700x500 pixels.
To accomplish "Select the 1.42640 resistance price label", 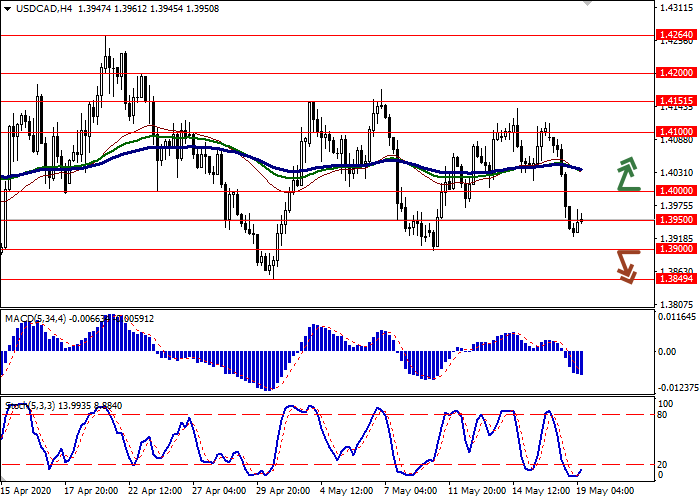I will tap(676, 35).
